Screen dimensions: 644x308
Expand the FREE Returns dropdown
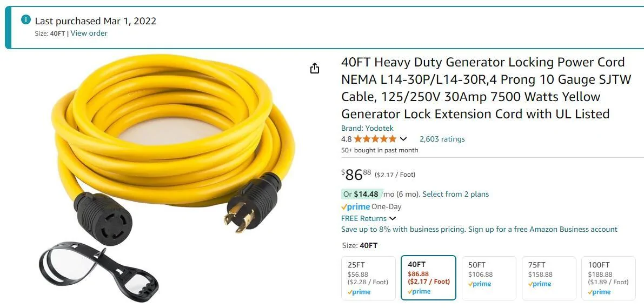[x=393, y=218]
